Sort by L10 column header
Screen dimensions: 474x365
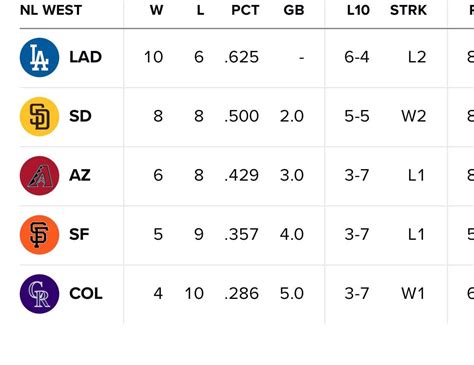pos(358,10)
